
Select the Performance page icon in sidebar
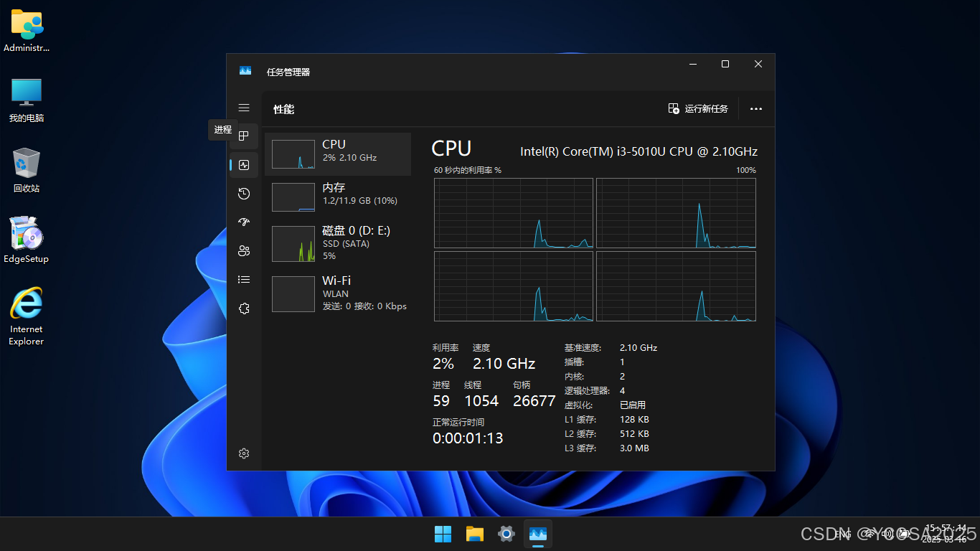coord(244,165)
